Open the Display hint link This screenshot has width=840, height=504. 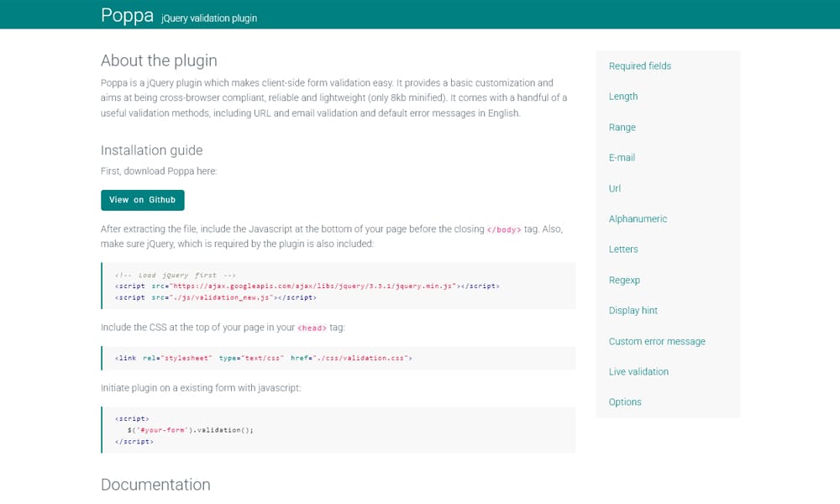633,311
